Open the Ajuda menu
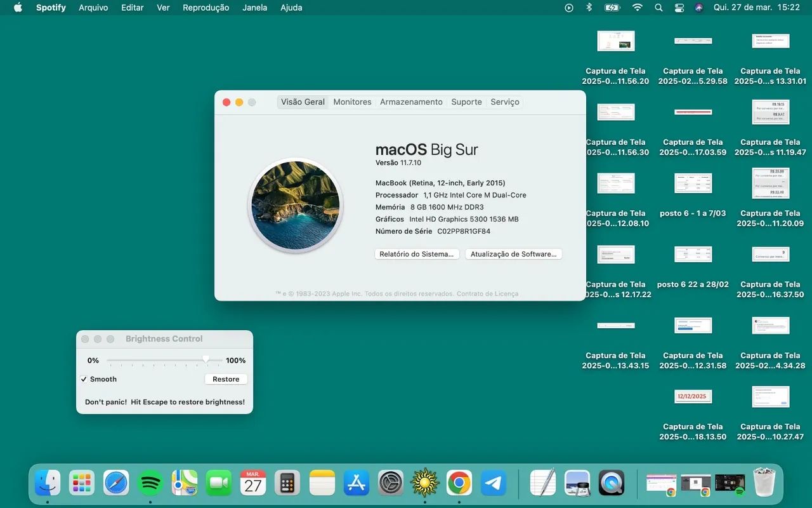Viewport: 812px width, 508px height. pyautogui.click(x=291, y=8)
